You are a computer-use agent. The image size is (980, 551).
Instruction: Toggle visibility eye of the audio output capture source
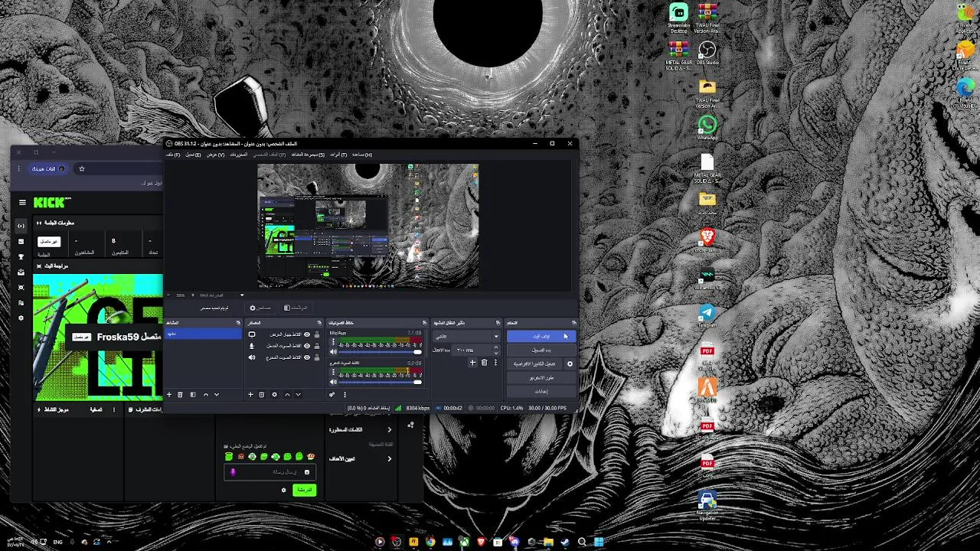307,357
